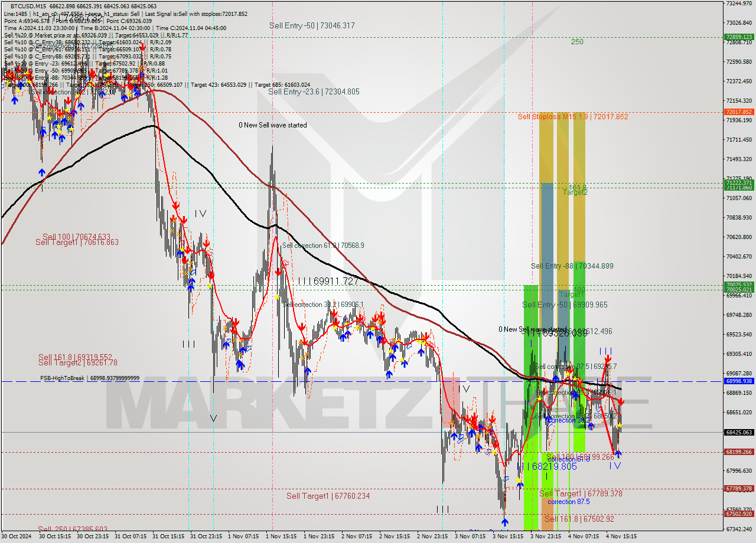Click the 'Sell Entry -88 | 70344.899' label
The height and width of the screenshot is (543, 756).
[572, 266]
